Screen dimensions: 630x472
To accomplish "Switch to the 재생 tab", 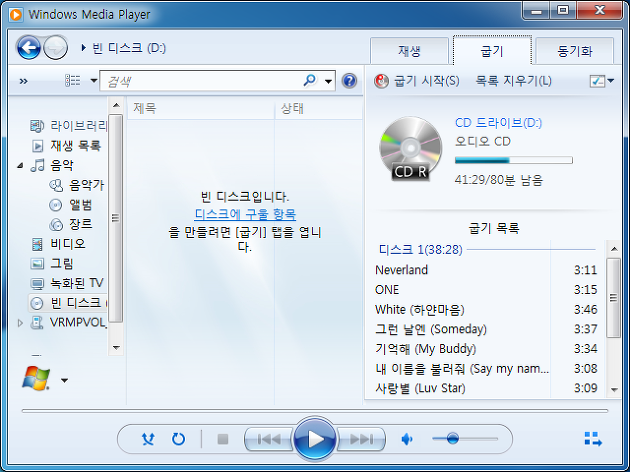I will [x=409, y=51].
